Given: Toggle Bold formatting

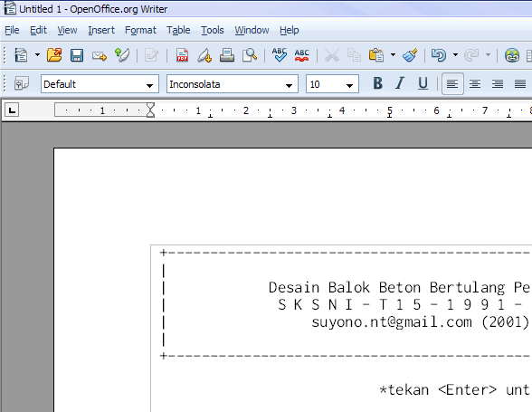Looking at the screenshot, I should tap(377, 83).
